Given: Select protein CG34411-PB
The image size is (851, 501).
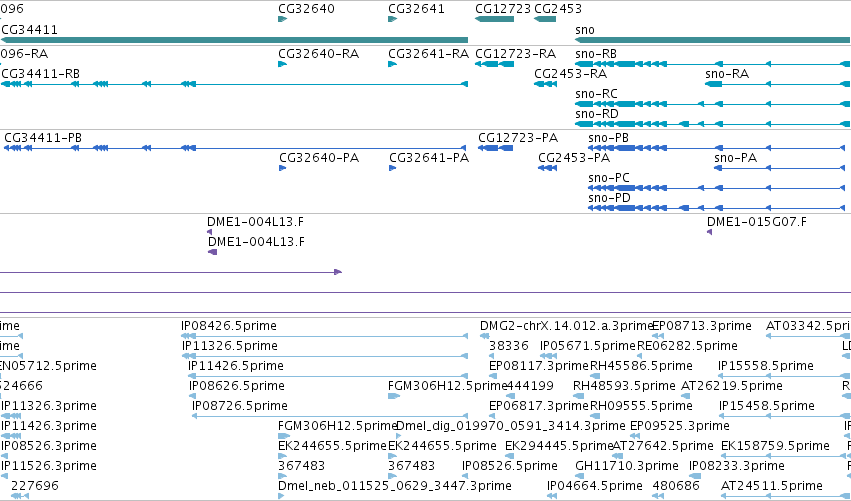Looking at the screenshot, I should tap(43, 138).
